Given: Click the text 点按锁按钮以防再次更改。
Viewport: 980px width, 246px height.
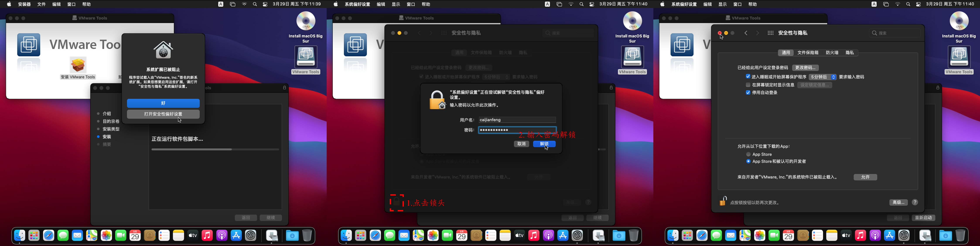Looking at the screenshot, I should 755,203.
